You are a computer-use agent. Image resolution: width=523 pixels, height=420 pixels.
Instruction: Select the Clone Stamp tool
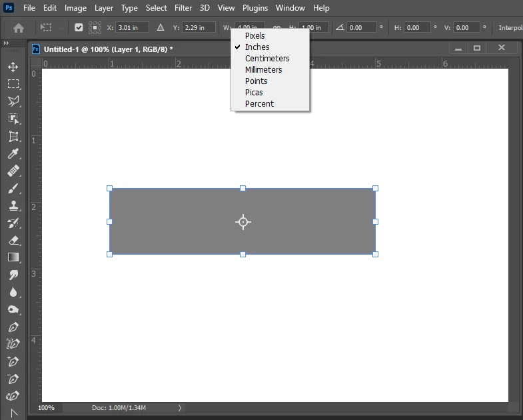point(13,205)
